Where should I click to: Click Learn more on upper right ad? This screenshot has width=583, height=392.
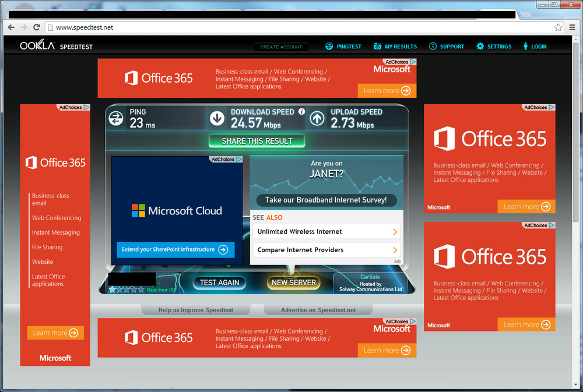coord(526,207)
